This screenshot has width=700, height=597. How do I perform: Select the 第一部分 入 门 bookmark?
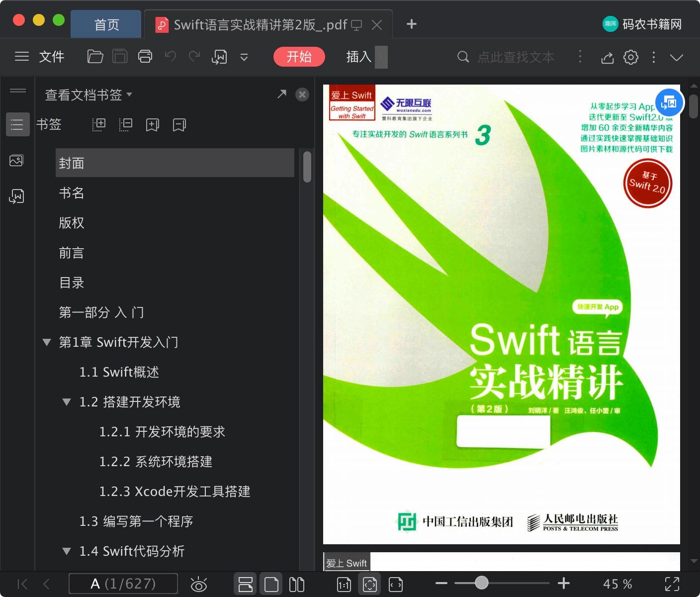(x=101, y=312)
